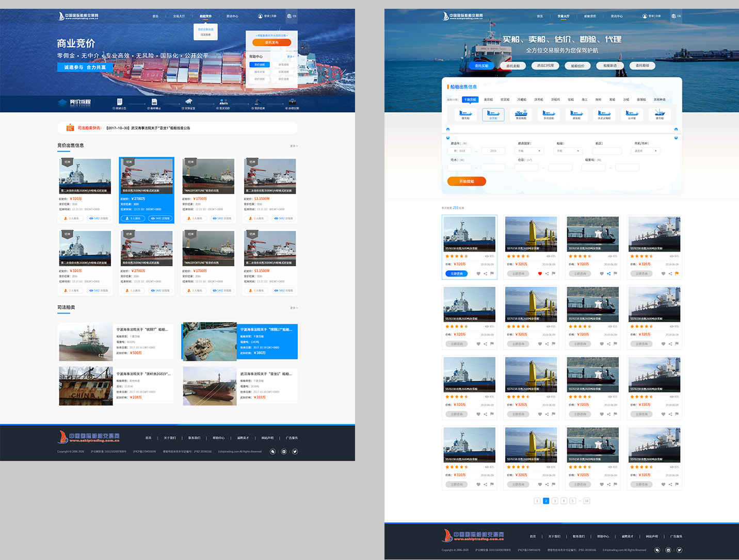Select the 重吊船 heavy-lift ship icon
The height and width of the screenshot is (560, 739).
click(x=660, y=114)
